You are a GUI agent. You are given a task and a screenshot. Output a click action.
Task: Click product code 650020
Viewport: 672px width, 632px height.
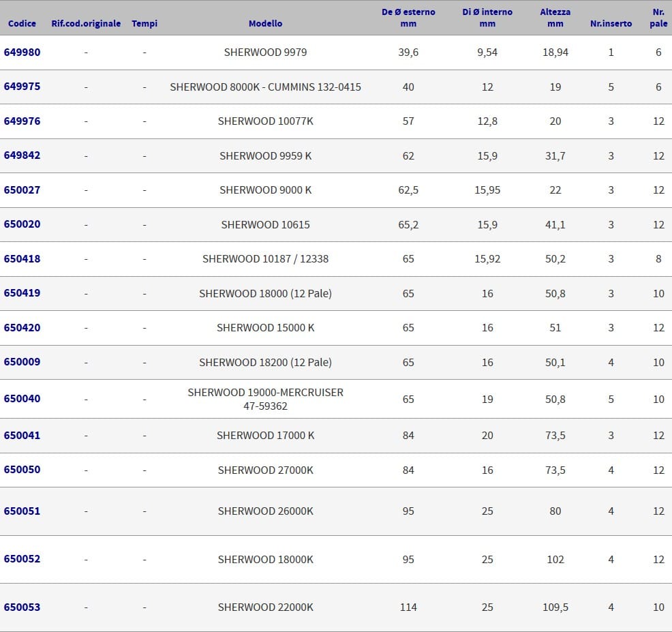(x=22, y=224)
